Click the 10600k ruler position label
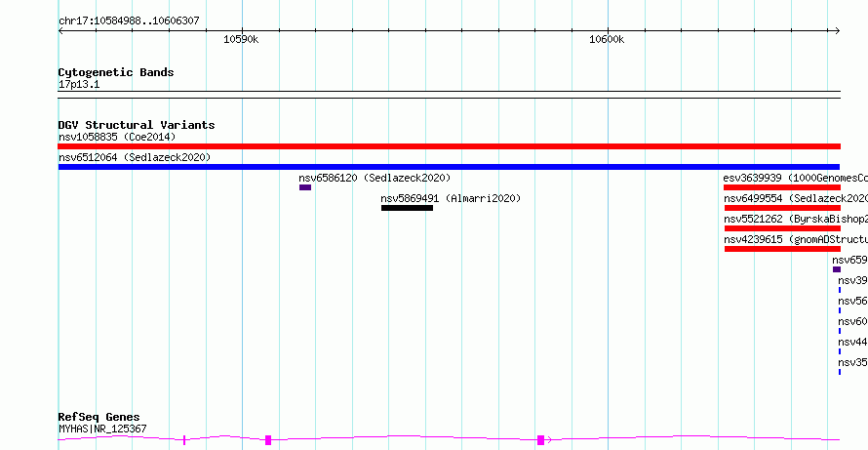Screen dimensions: 868x450 point(607,39)
